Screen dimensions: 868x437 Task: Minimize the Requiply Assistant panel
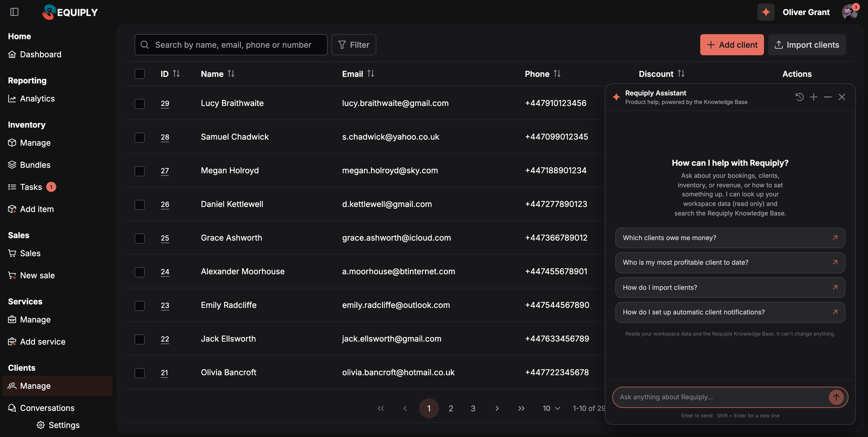coord(828,97)
